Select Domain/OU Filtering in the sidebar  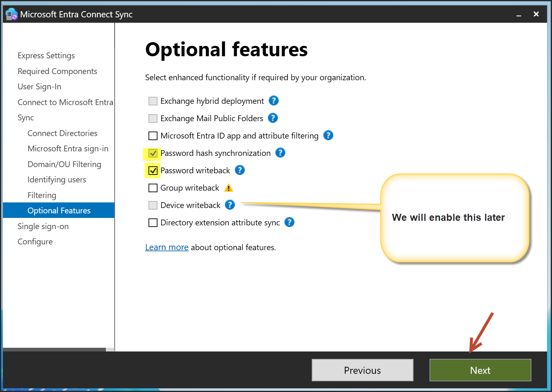(64, 164)
